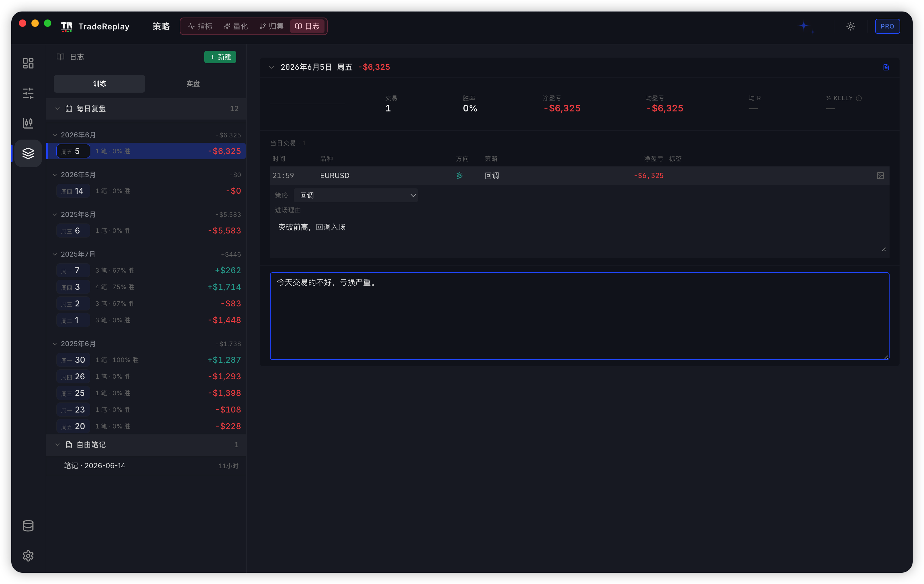Click the 净盈亏 column header in trade table
The image size is (924, 584).
point(653,159)
